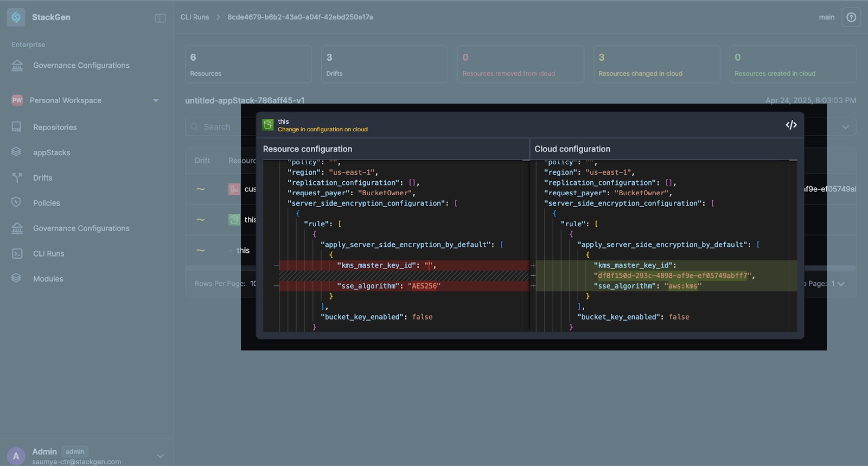The height and width of the screenshot is (466, 868).
Task: Open the filter dropdown chevron beside search
Action: tap(845, 127)
